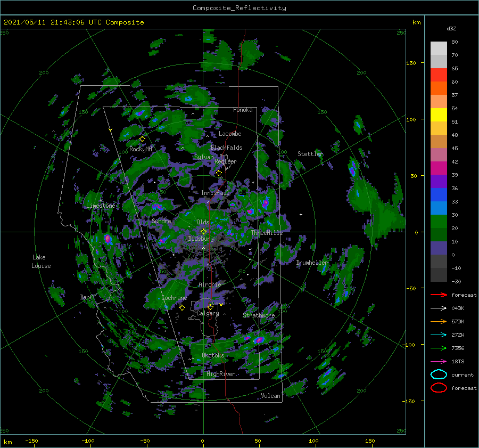Click the Stettler city label
479x448 pixels.
(x=310, y=154)
